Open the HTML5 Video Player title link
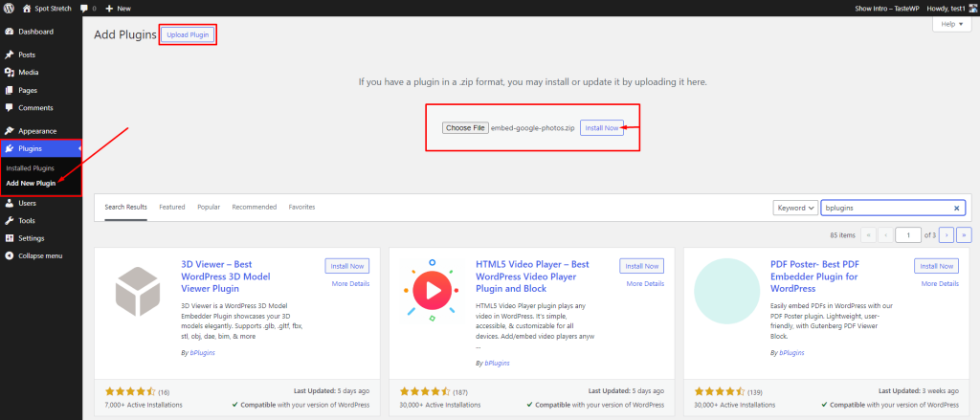Image resolution: width=980 pixels, height=420 pixels. click(532, 276)
